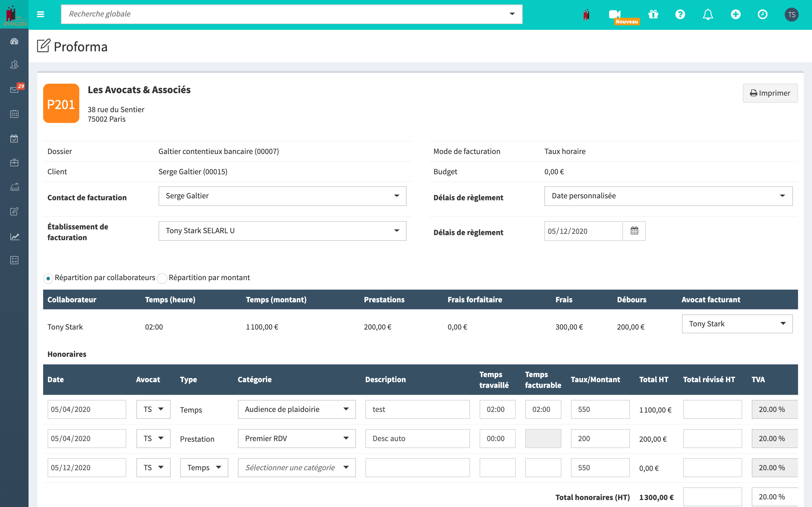Click the Imprimer button

(x=769, y=92)
